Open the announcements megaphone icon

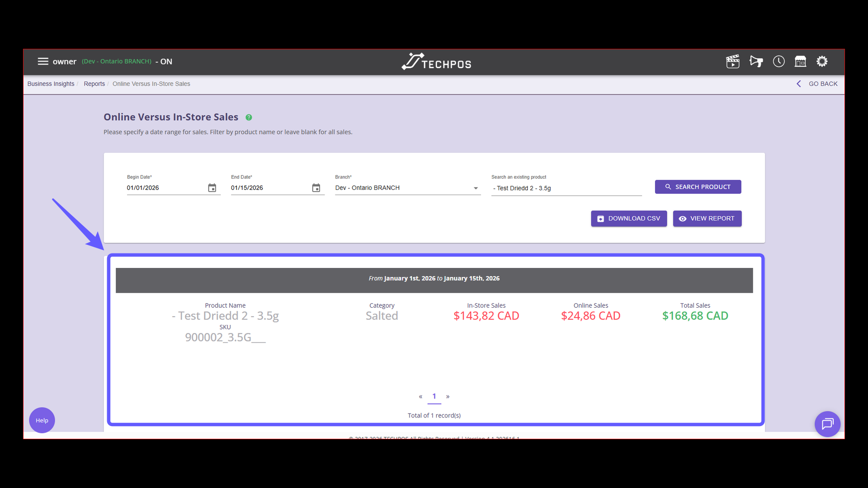pos(756,61)
